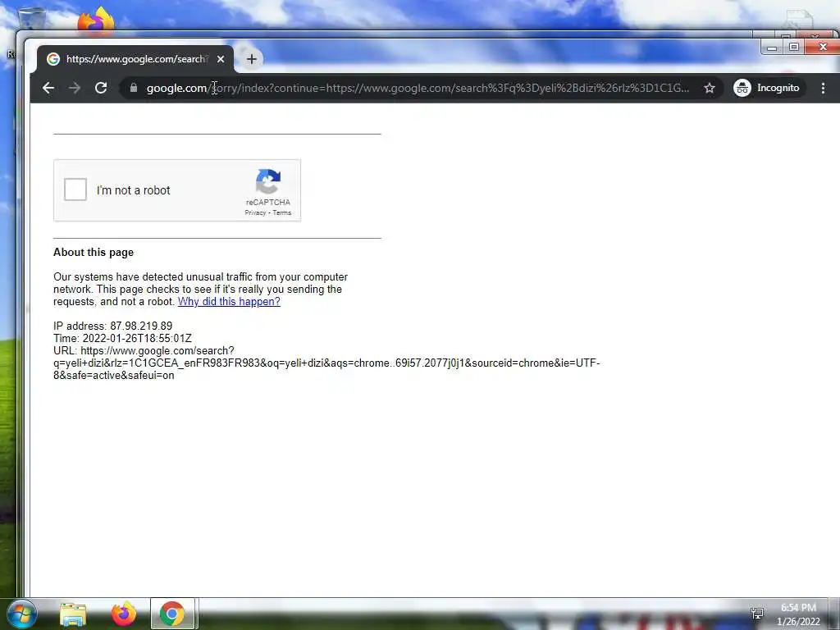Maximize the Chrome window
This screenshot has width=840, height=630.
click(x=794, y=47)
